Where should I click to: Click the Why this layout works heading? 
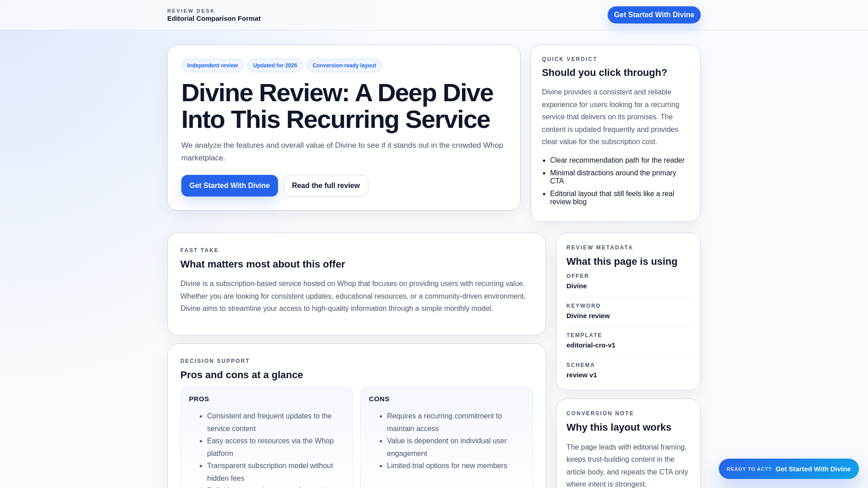point(619,427)
